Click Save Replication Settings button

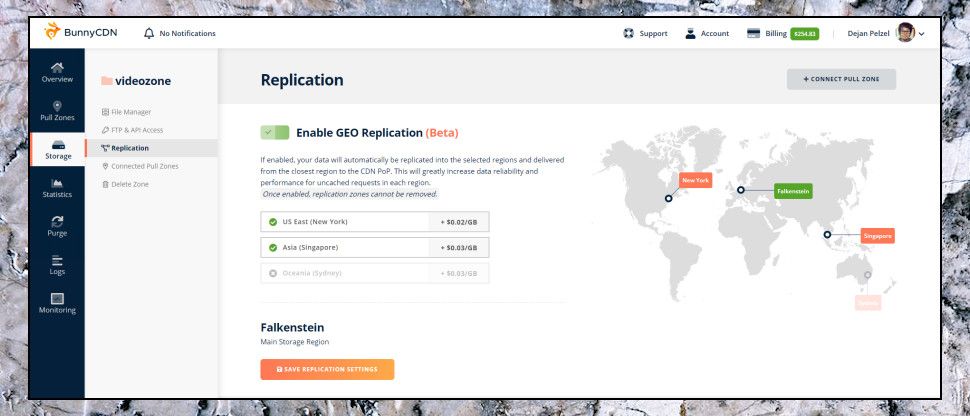(x=327, y=370)
